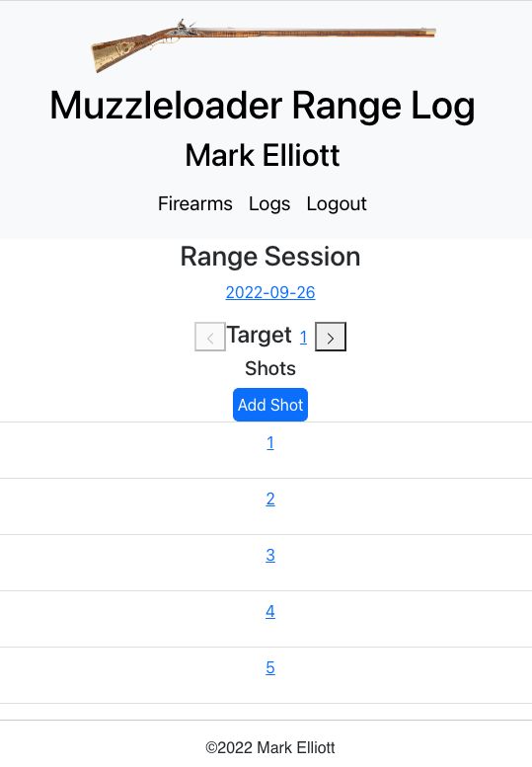The height and width of the screenshot is (767, 532).
Task: Click the Range Session heading
Action: click(270, 257)
